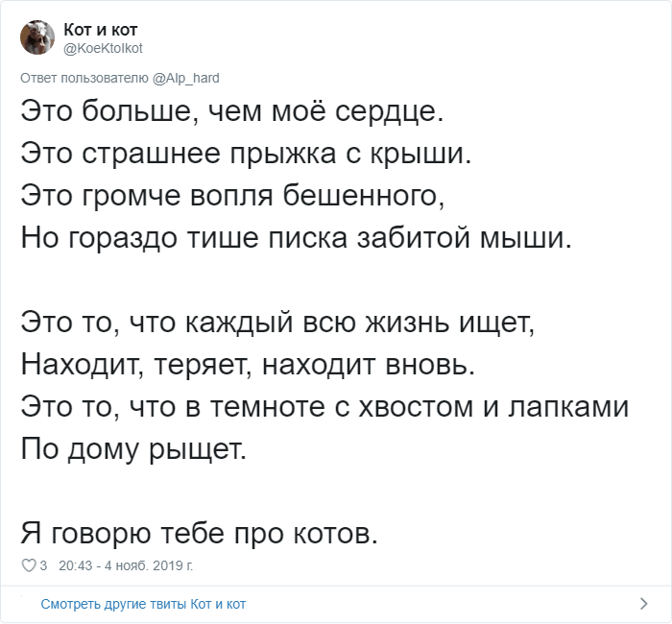Click the line 'с хвостом и лапками'
Image resolution: width=672 pixels, height=624 pixels.
tap(324, 407)
